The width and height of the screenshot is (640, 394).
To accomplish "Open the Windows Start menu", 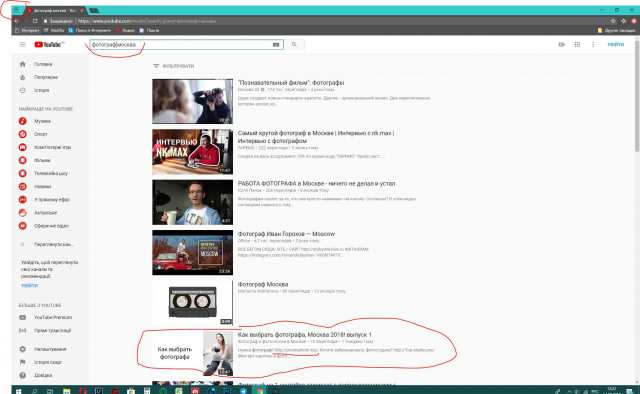I will 18,391.
